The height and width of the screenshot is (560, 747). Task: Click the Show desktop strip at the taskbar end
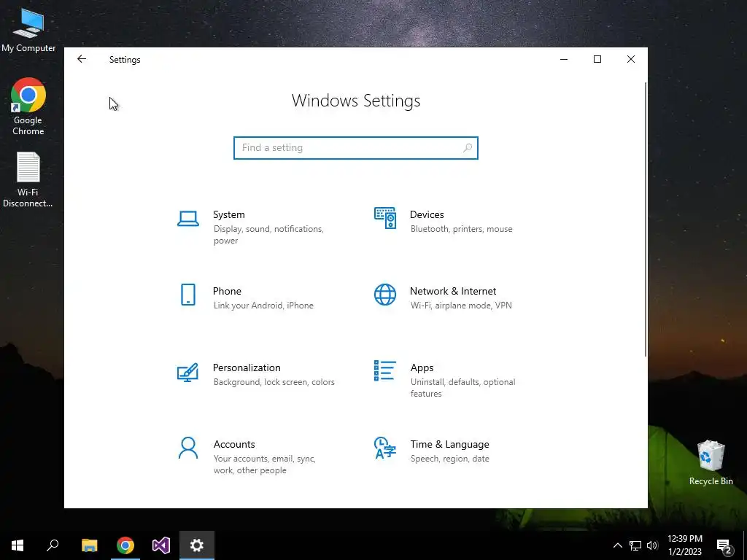coord(745,545)
